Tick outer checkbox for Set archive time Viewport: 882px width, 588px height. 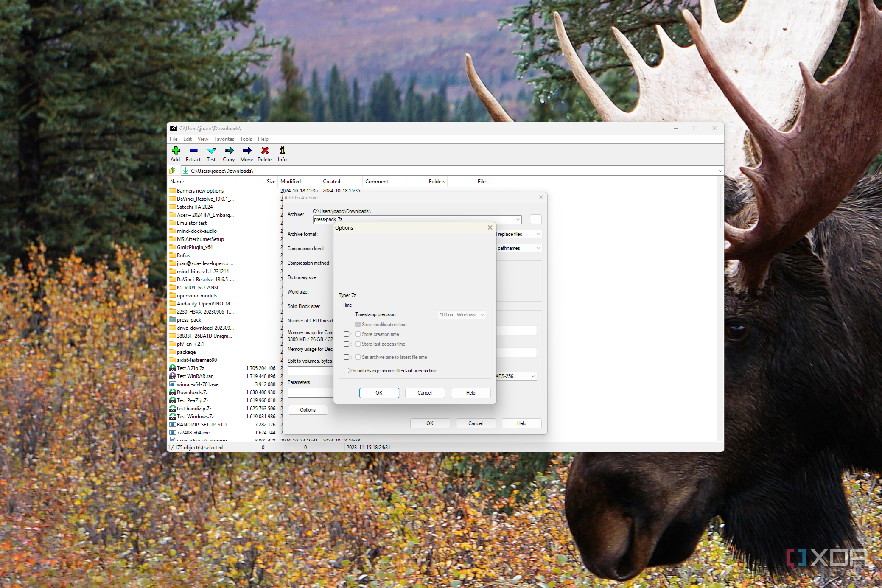(347, 357)
